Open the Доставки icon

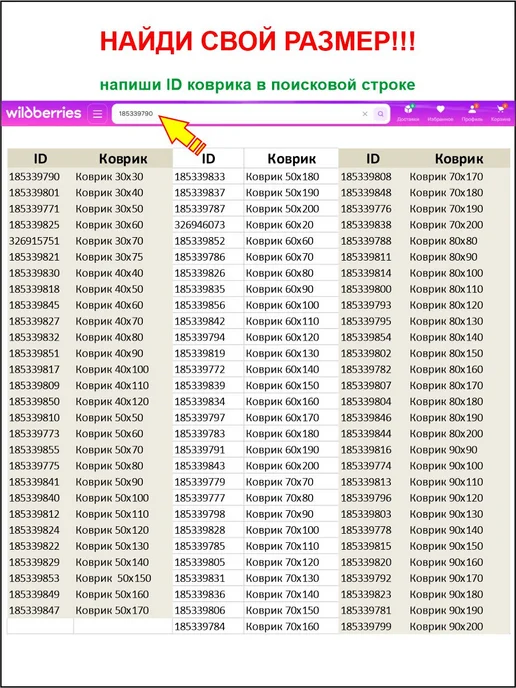[x=408, y=113]
